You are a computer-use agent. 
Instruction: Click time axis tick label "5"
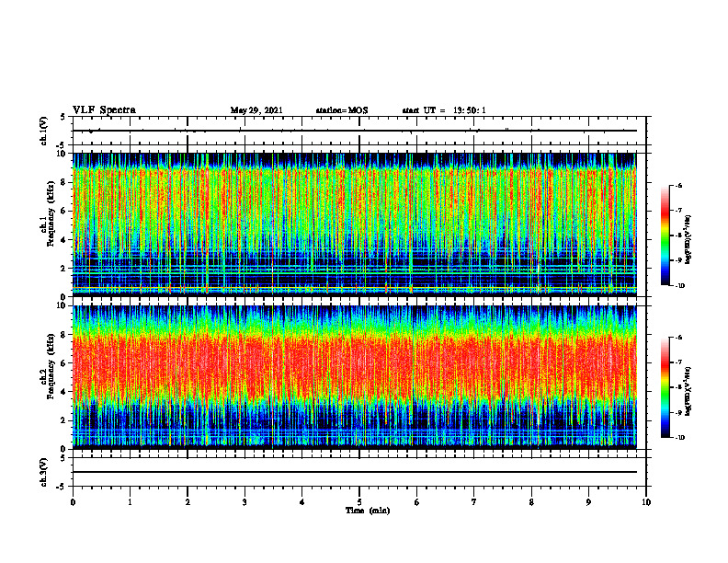click(359, 502)
